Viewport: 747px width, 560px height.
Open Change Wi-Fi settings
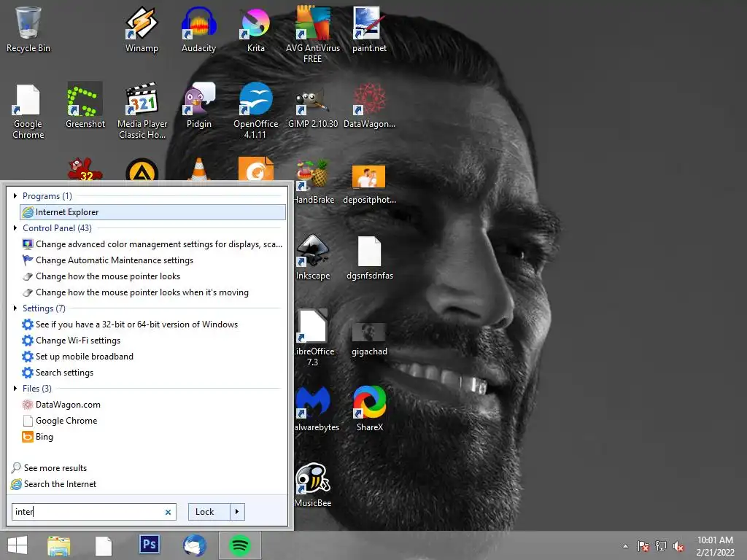[153, 341]
